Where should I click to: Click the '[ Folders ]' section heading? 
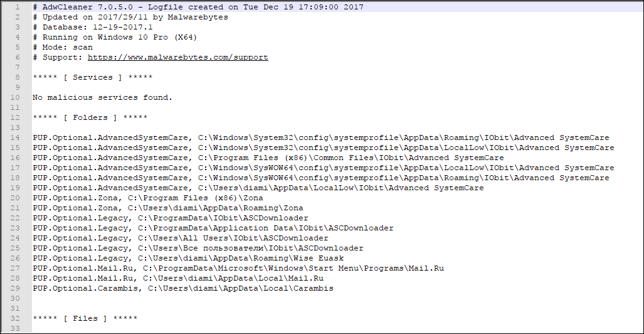(x=90, y=117)
